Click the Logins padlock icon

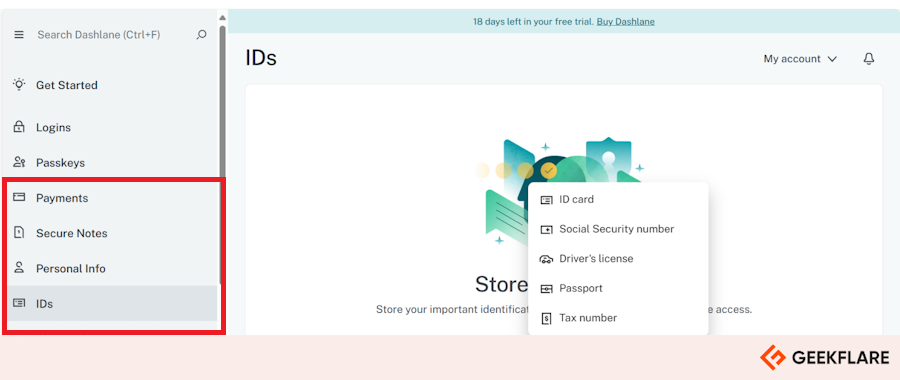point(19,127)
